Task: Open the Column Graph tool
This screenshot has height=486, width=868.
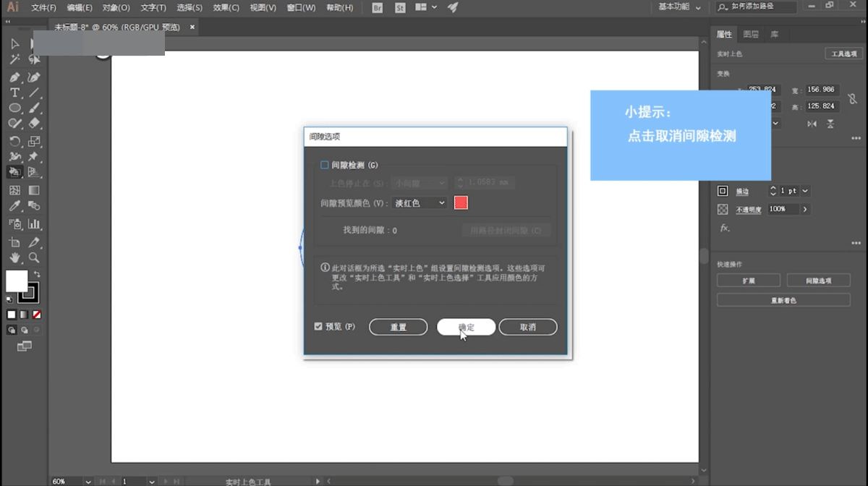Action: pyautogui.click(x=33, y=224)
